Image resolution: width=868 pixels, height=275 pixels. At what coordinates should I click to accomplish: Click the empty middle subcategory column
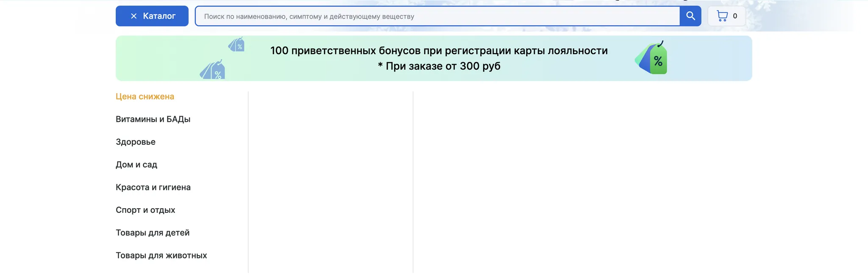coord(331,182)
